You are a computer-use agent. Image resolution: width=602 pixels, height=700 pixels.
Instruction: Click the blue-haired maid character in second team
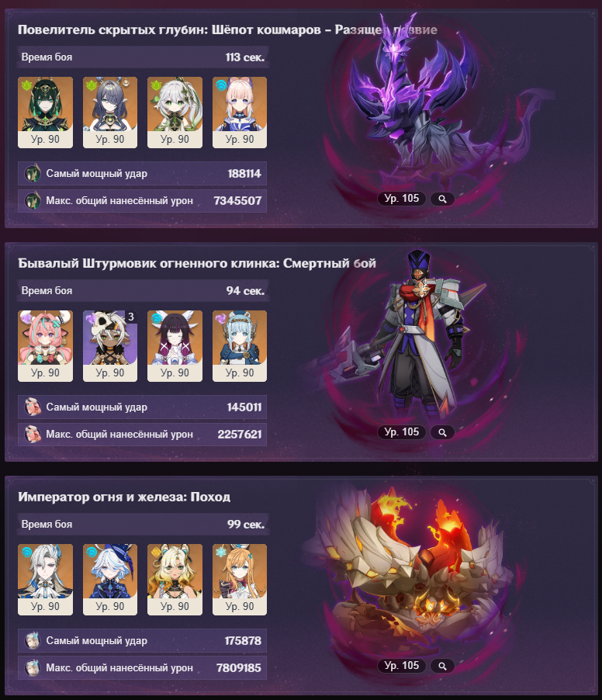[240, 346]
